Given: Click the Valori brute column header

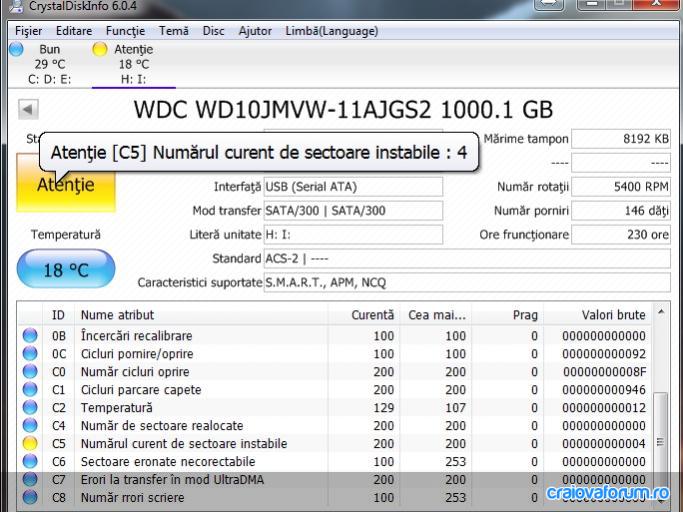Looking at the screenshot, I should [x=598, y=315].
